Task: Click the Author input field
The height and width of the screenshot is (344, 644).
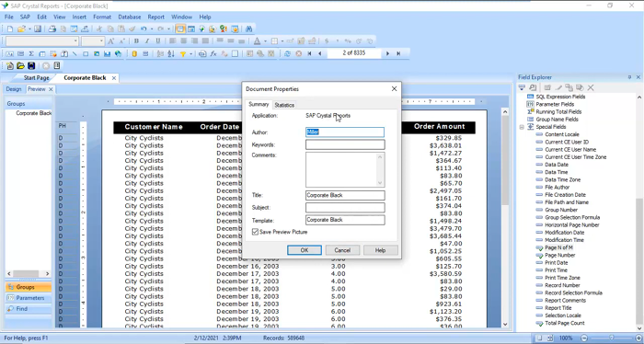Action: [345, 132]
